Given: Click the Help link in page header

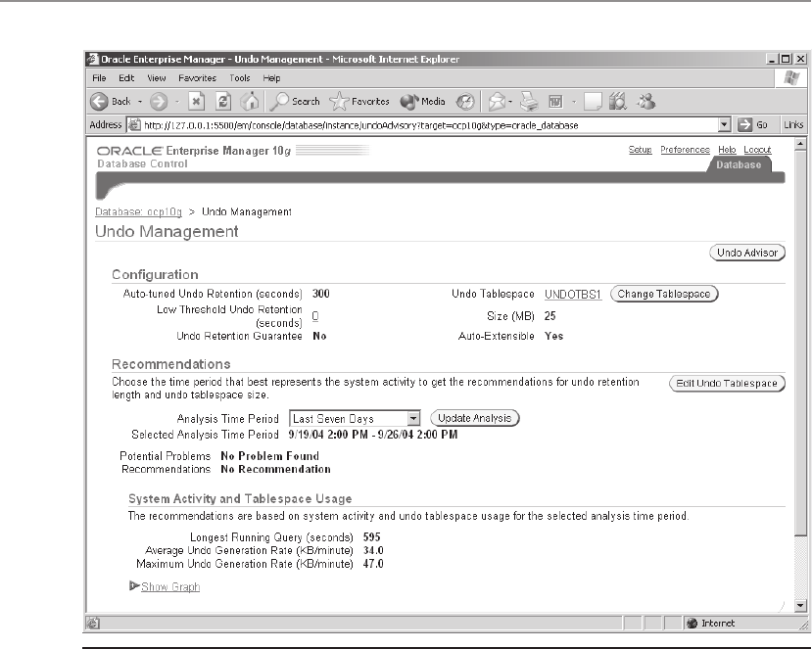Looking at the screenshot, I should pos(727,150).
